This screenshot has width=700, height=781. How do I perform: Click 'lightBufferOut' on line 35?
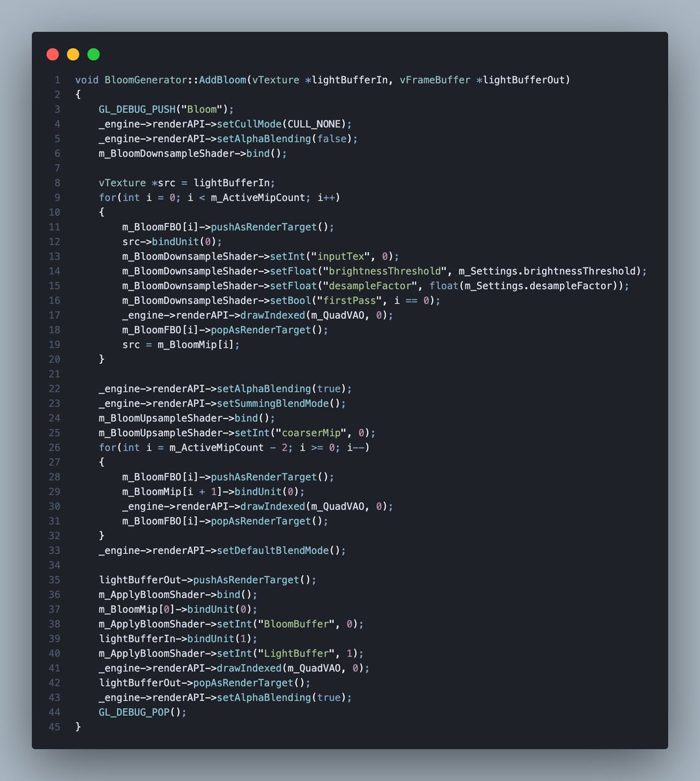click(x=140, y=580)
